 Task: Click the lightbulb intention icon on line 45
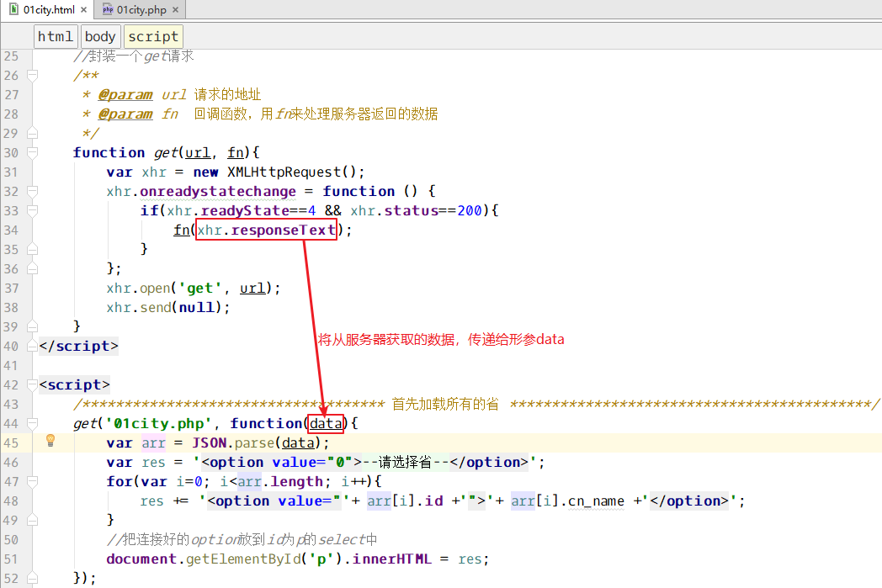50,440
